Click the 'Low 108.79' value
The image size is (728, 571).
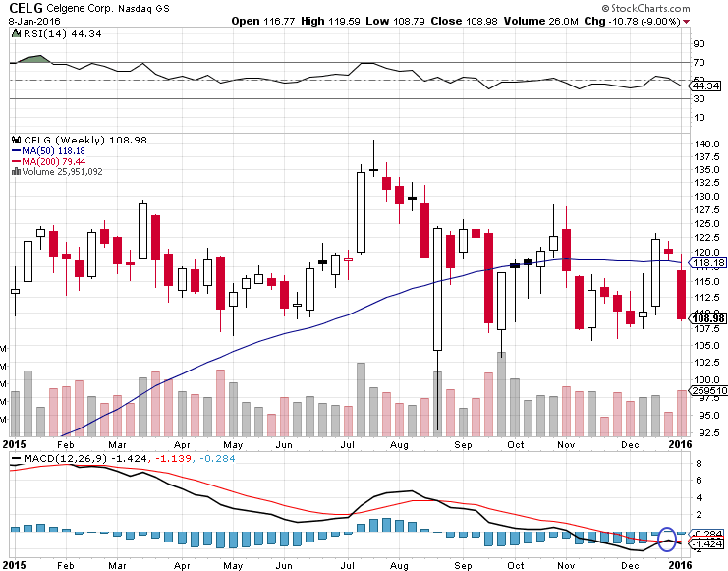pos(395,21)
